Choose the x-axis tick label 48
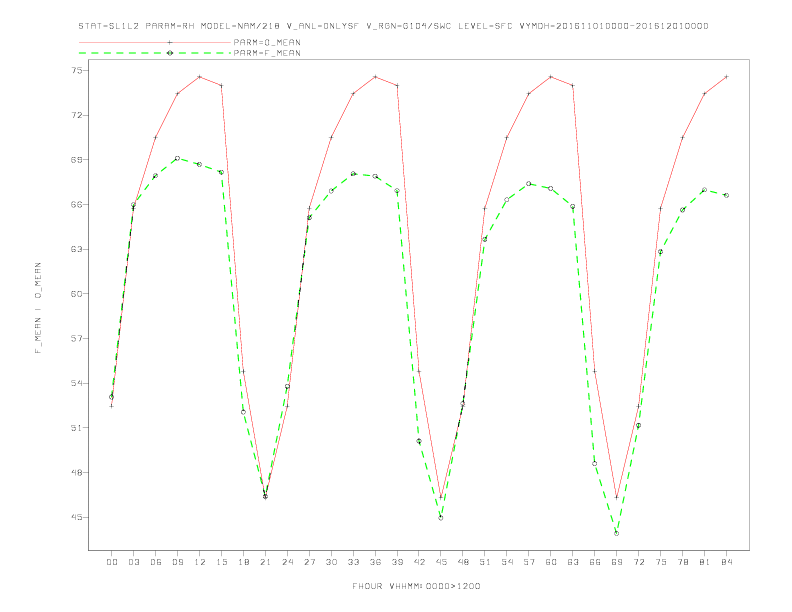792x612 pixels. pos(463,562)
